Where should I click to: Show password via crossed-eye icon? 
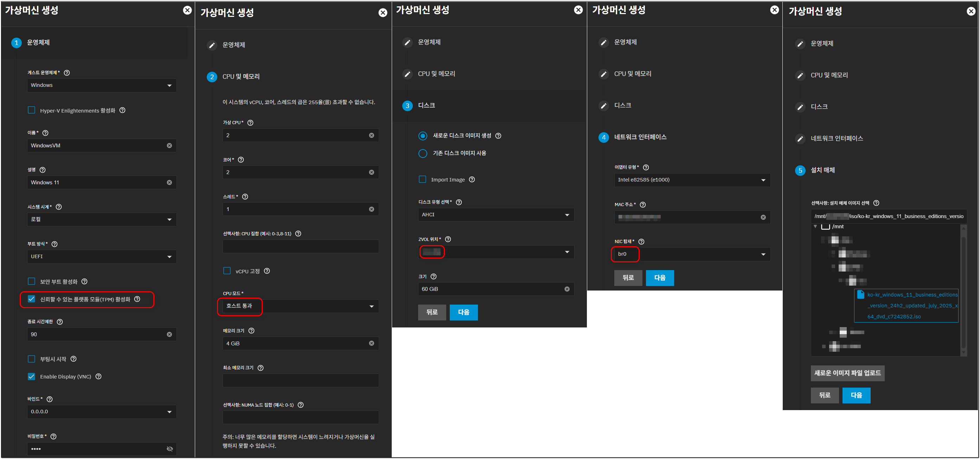[170, 449]
